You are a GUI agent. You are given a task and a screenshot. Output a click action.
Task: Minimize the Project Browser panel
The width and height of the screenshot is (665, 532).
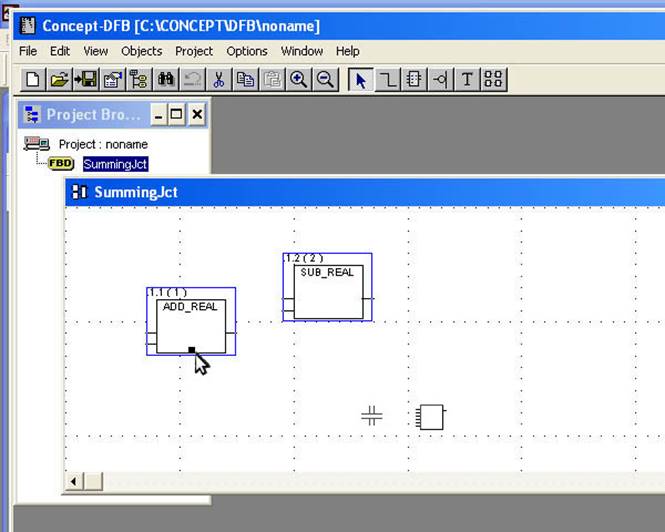pyautogui.click(x=159, y=115)
